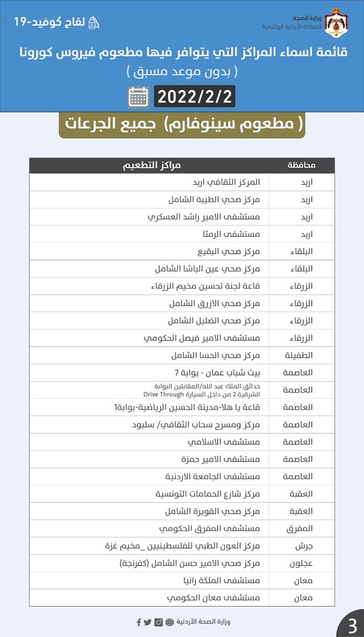Click the calendar icon beside the date
Screen dimensions: 364x637
[139, 97]
